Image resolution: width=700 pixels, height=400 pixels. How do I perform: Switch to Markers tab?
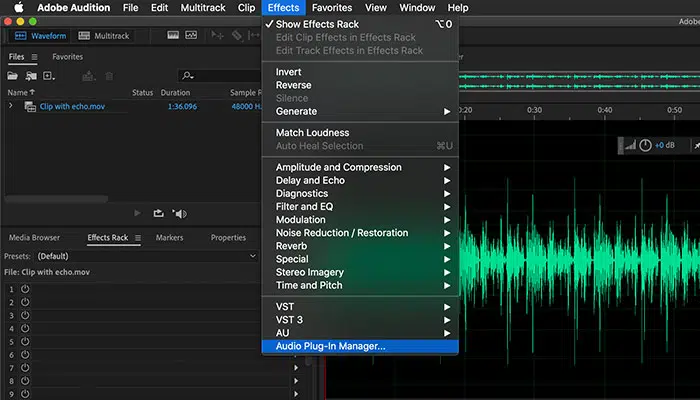(x=169, y=238)
